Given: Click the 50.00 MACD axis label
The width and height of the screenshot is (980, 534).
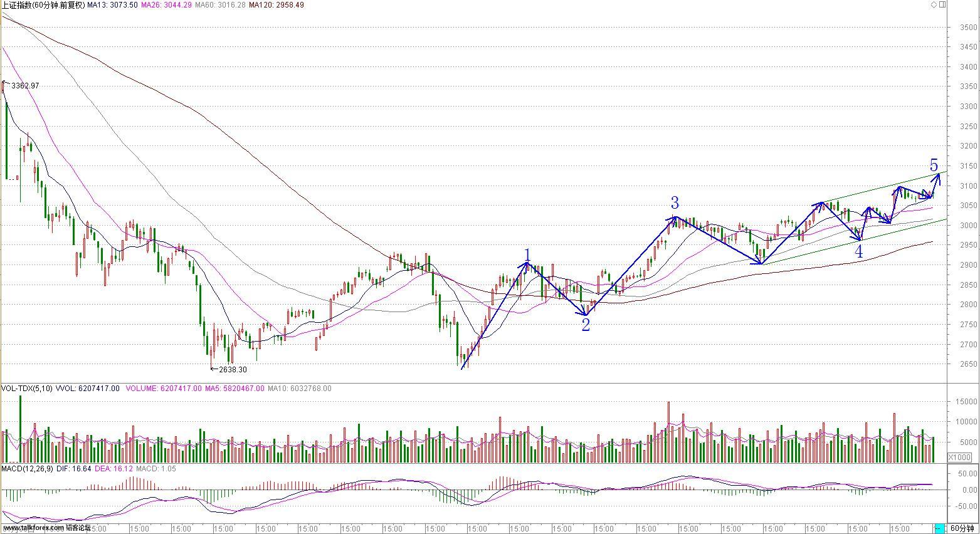Looking at the screenshot, I should (x=968, y=474).
